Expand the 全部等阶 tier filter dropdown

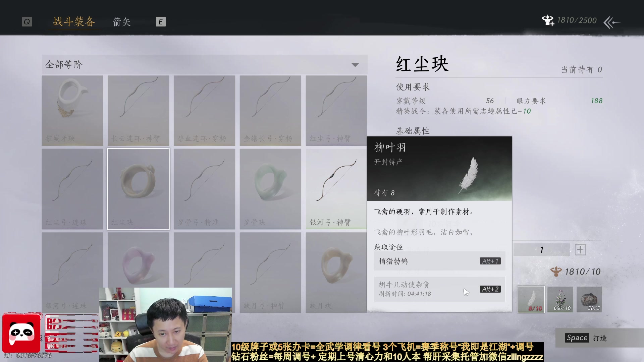point(205,64)
